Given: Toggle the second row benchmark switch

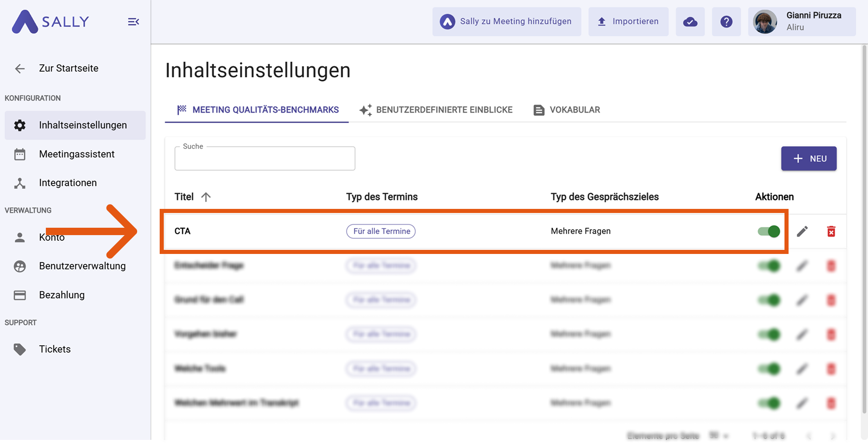Looking at the screenshot, I should coord(769,266).
